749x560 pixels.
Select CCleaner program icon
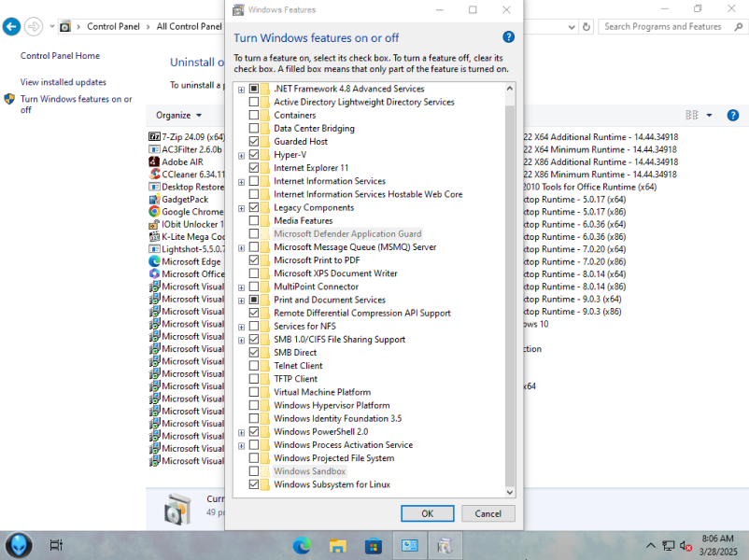click(x=154, y=175)
